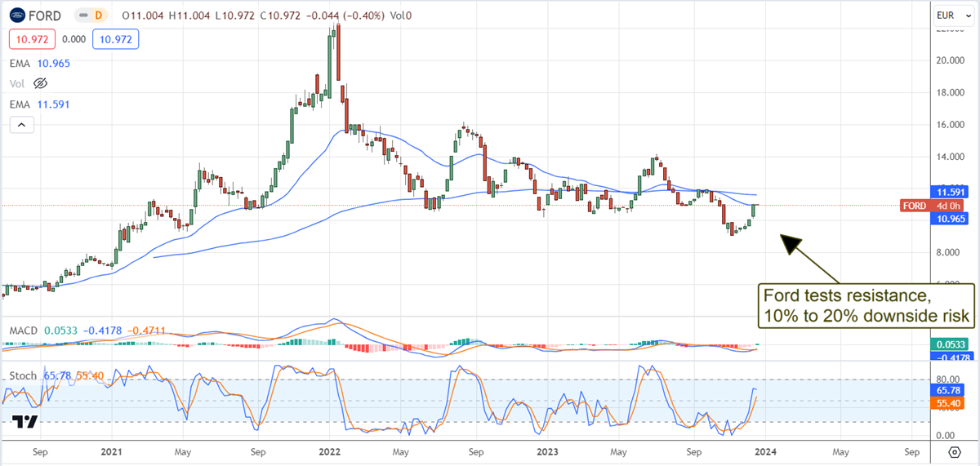Click the blue 11.591 badge on price axis
Image resolution: width=980 pixels, height=466 pixels.
pos(951,191)
